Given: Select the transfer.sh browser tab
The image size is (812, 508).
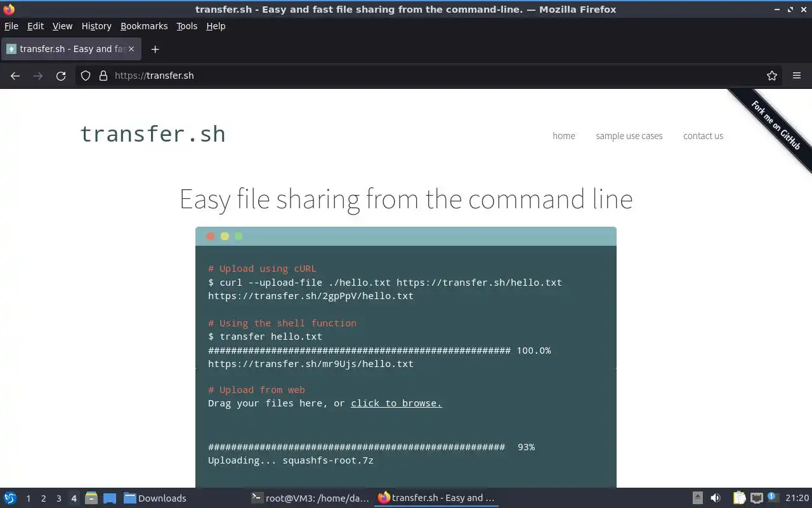Looking at the screenshot, I should (71, 49).
